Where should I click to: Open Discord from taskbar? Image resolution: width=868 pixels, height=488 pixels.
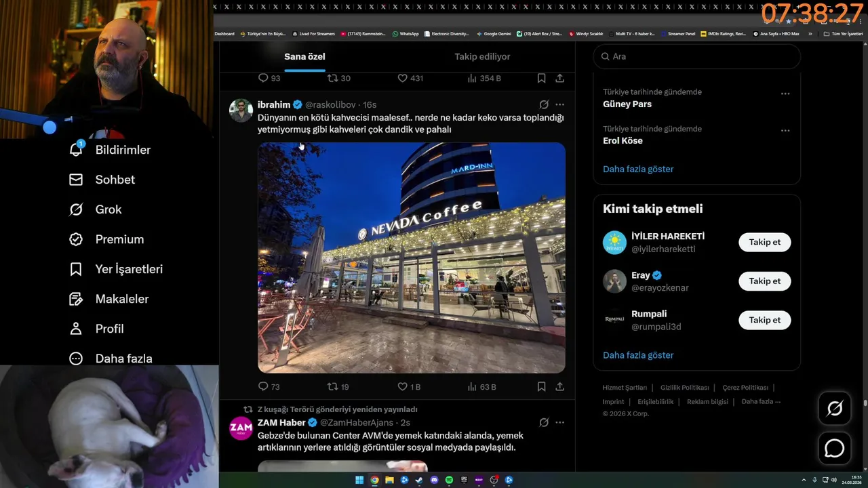tap(434, 480)
